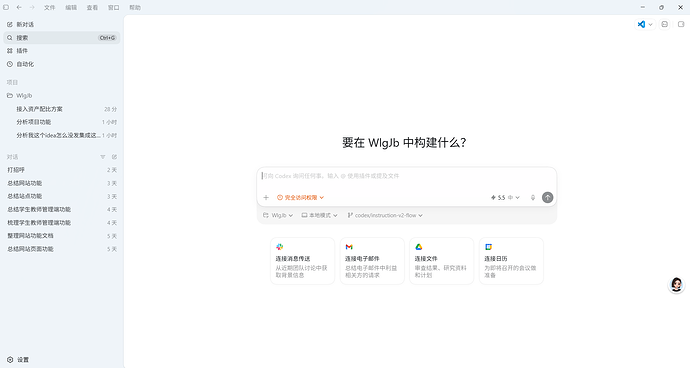
Task: Open the 总结站点功能 conversation
Action: coord(62,196)
